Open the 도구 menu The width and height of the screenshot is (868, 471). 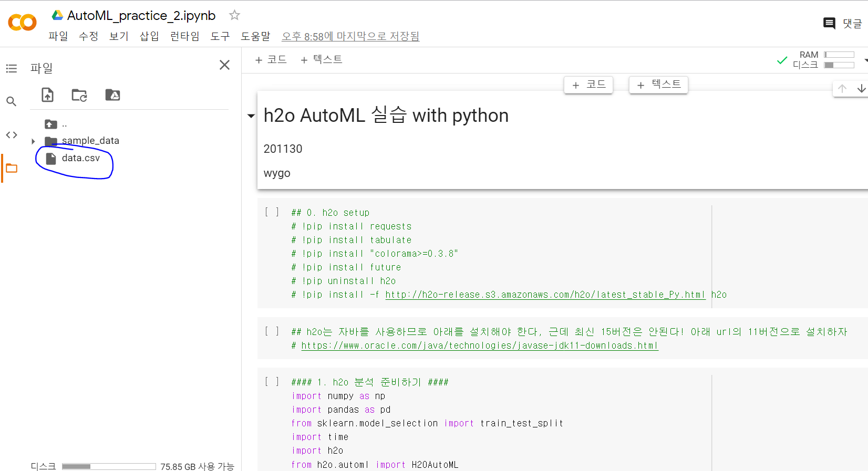(220, 36)
